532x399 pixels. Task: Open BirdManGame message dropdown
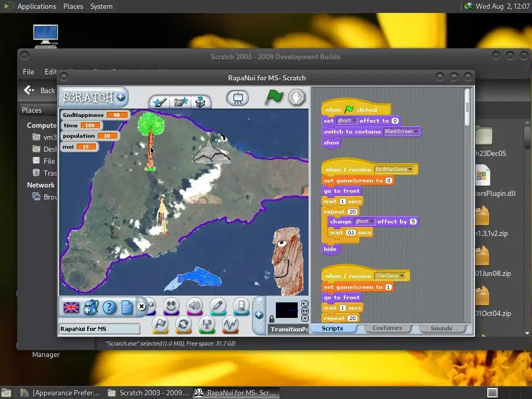394,169
